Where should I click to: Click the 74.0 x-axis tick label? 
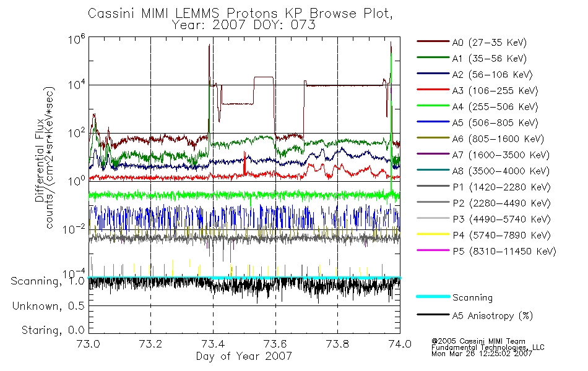tap(400, 344)
